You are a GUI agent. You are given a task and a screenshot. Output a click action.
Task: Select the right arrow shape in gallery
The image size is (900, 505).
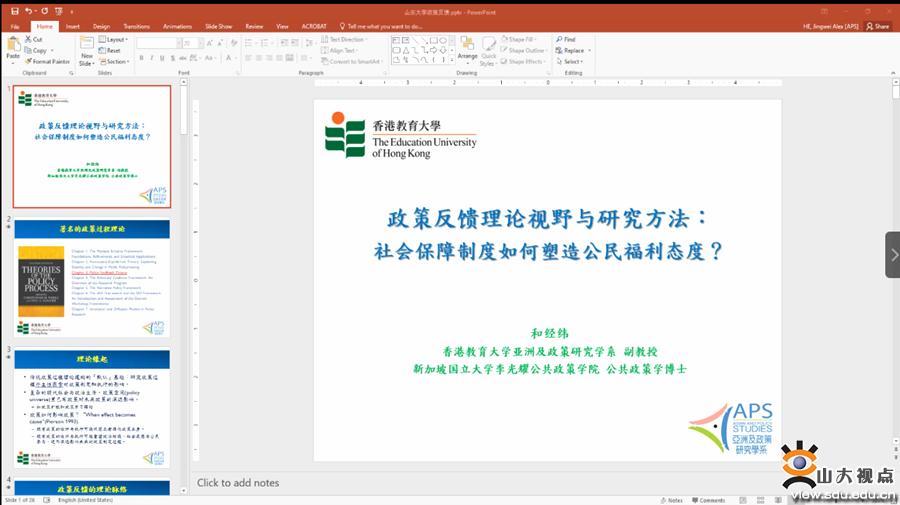433,50
